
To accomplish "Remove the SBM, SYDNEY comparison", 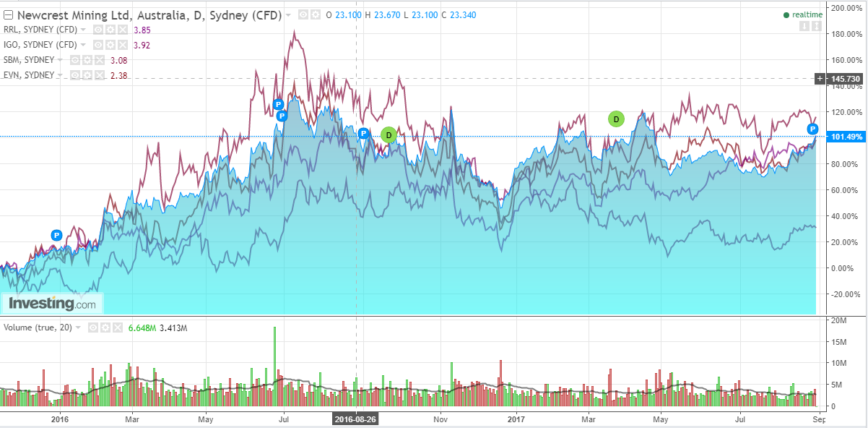I will pyautogui.click(x=99, y=60).
